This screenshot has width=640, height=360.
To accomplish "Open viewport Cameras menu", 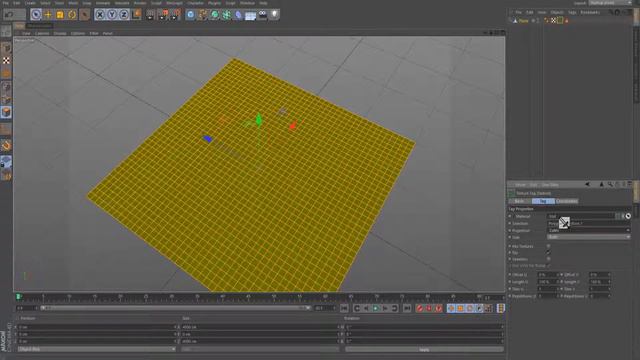I will click(42, 33).
